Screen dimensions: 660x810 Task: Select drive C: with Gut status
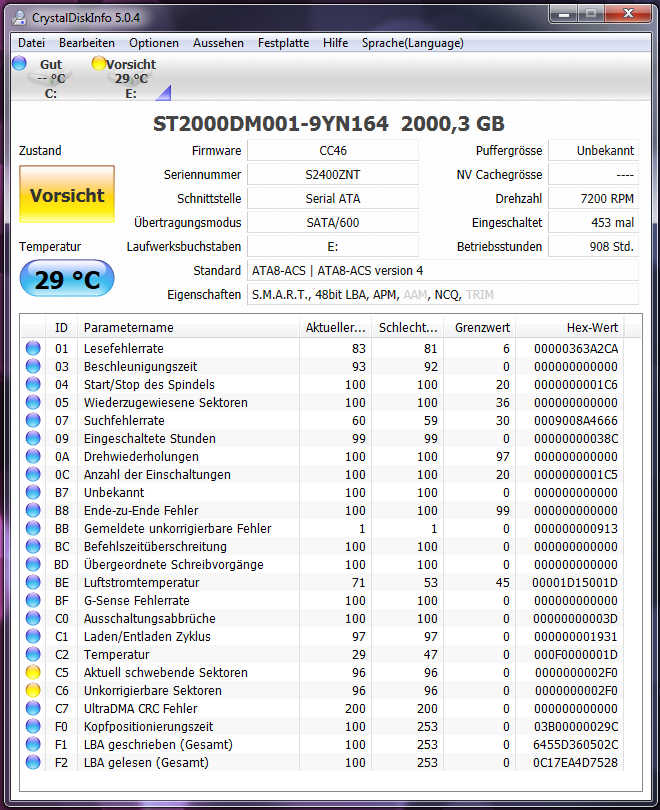coord(51,79)
